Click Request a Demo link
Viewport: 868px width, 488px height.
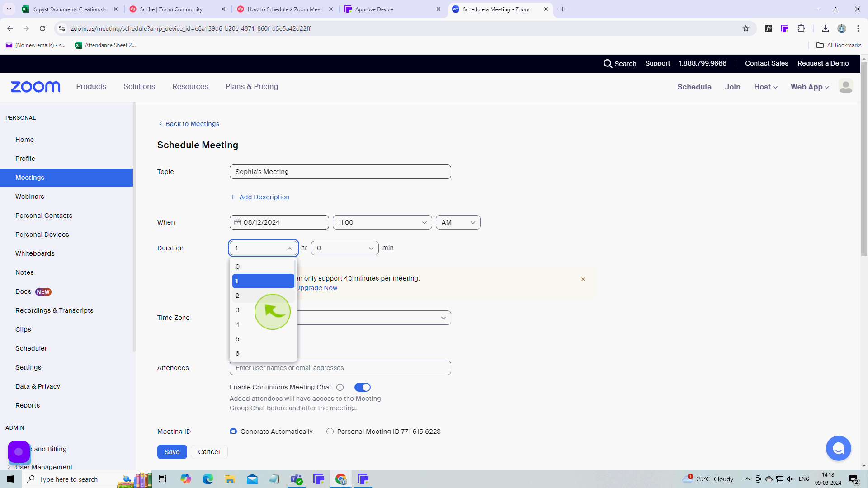(823, 63)
